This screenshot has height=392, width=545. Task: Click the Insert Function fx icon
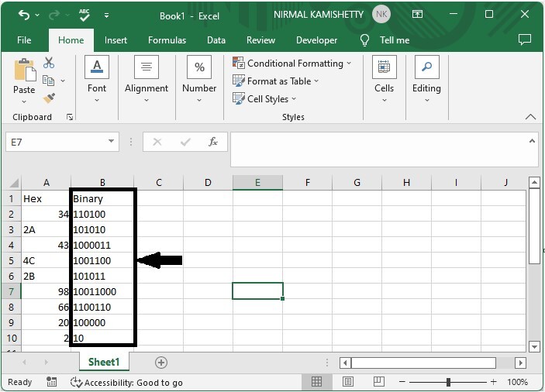[x=213, y=142]
